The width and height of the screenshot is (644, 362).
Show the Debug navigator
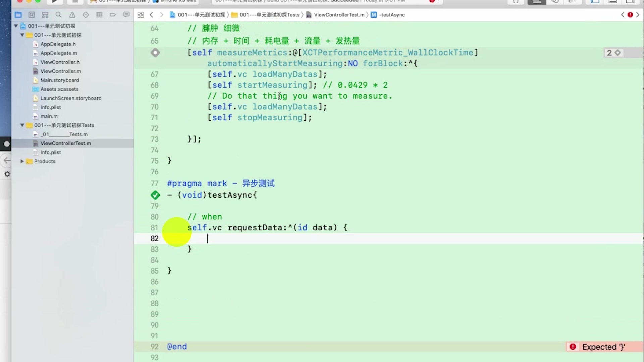click(x=99, y=15)
